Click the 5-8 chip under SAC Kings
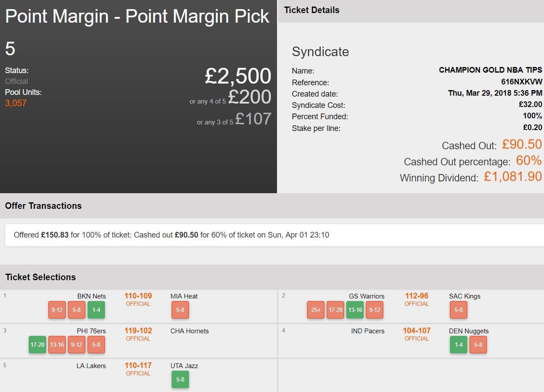 [459, 310]
